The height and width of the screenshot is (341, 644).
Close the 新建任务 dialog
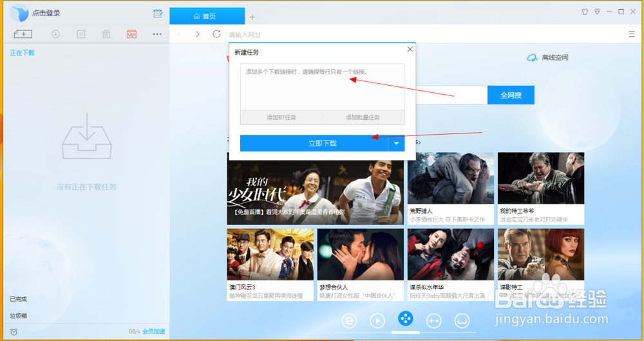click(x=410, y=50)
